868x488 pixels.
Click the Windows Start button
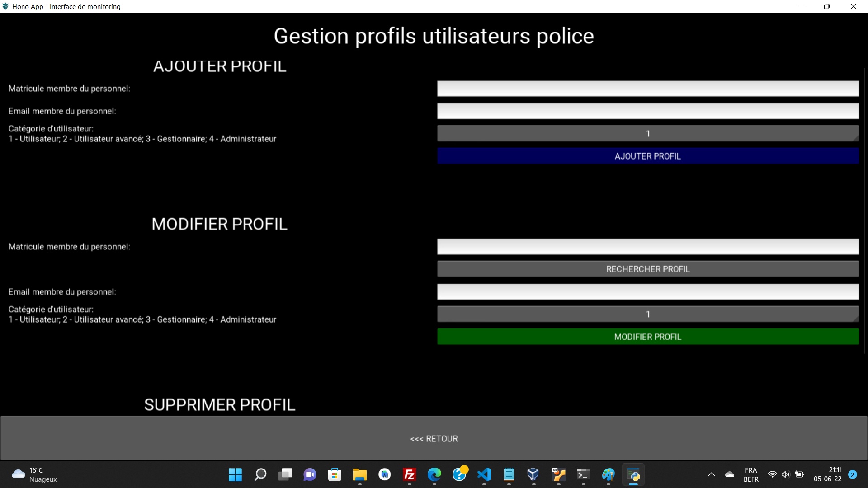(x=235, y=474)
